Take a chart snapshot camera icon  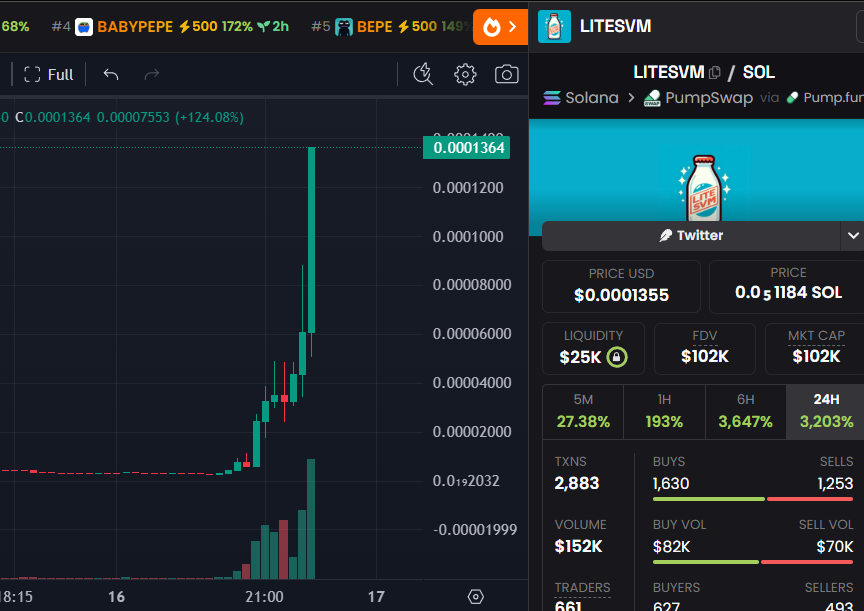point(506,74)
